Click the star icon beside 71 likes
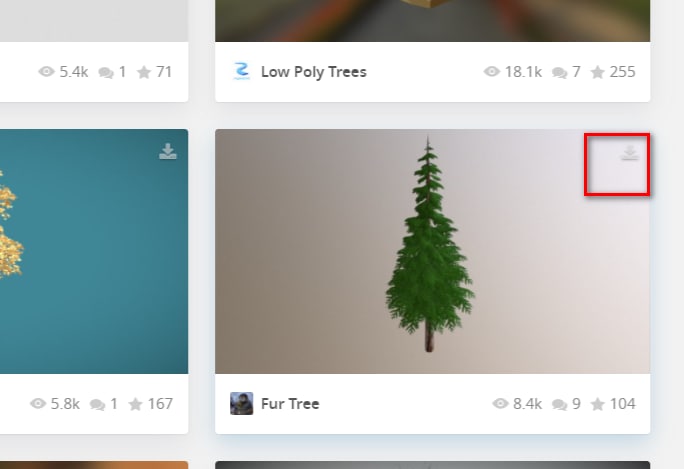684x469 pixels. coord(144,72)
